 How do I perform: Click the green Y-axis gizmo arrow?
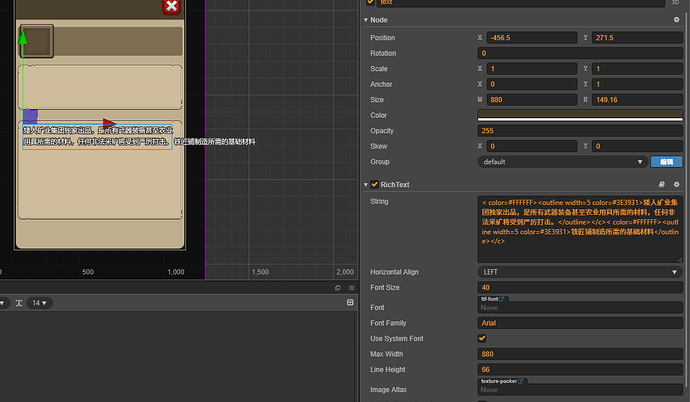click(23, 39)
